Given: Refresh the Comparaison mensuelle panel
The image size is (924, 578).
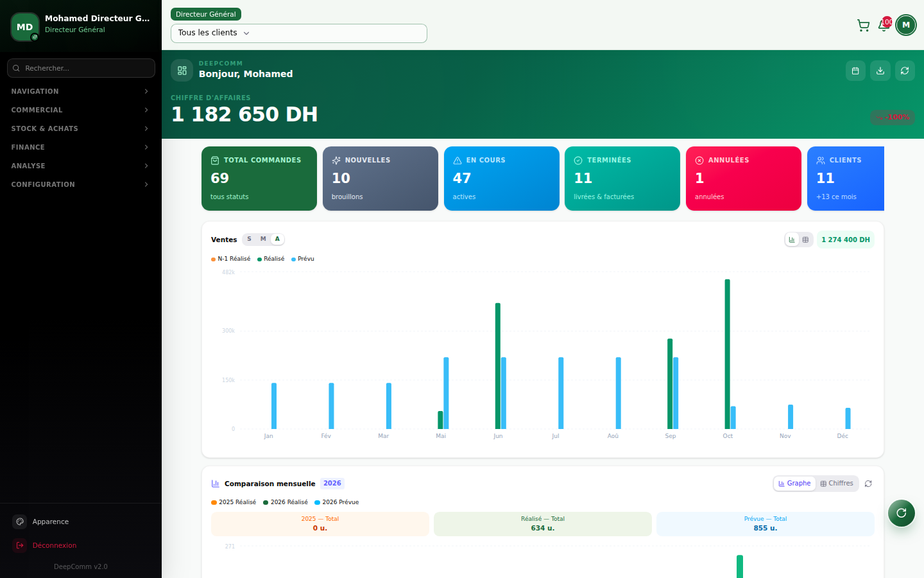Looking at the screenshot, I should coord(868,484).
